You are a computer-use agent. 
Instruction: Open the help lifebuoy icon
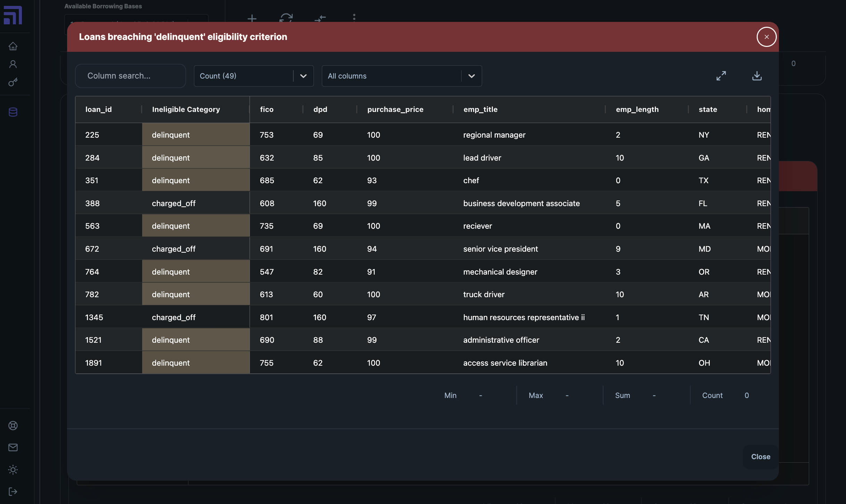[13, 425]
